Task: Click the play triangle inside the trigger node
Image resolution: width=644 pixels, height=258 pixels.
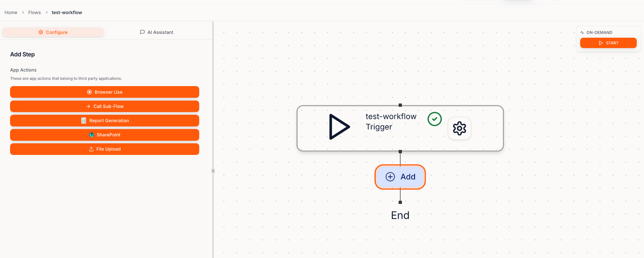Action: pyautogui.click(x=340, y=127)
